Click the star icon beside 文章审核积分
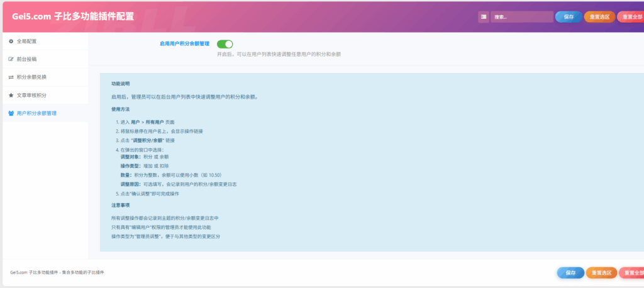 coord(11,96)
